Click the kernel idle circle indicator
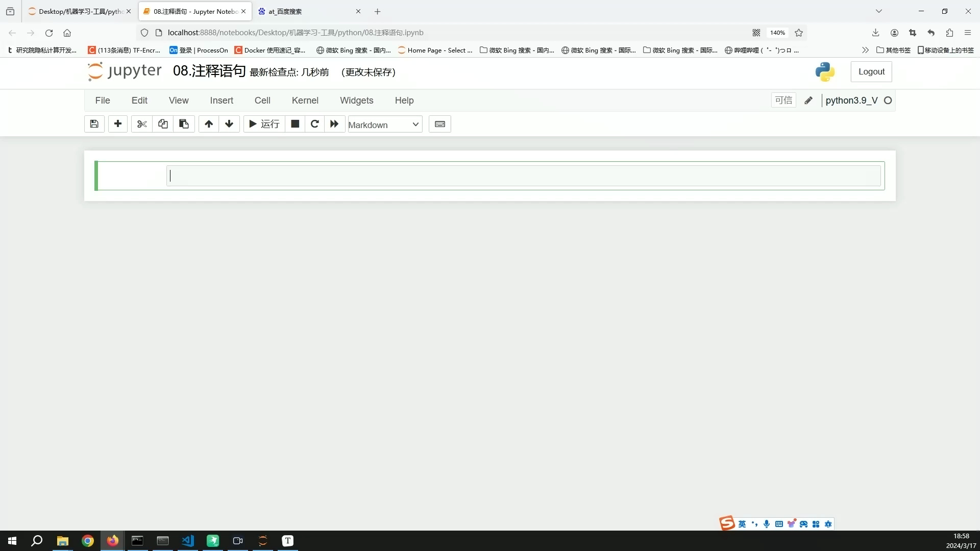980x551 pixels. 888,101
